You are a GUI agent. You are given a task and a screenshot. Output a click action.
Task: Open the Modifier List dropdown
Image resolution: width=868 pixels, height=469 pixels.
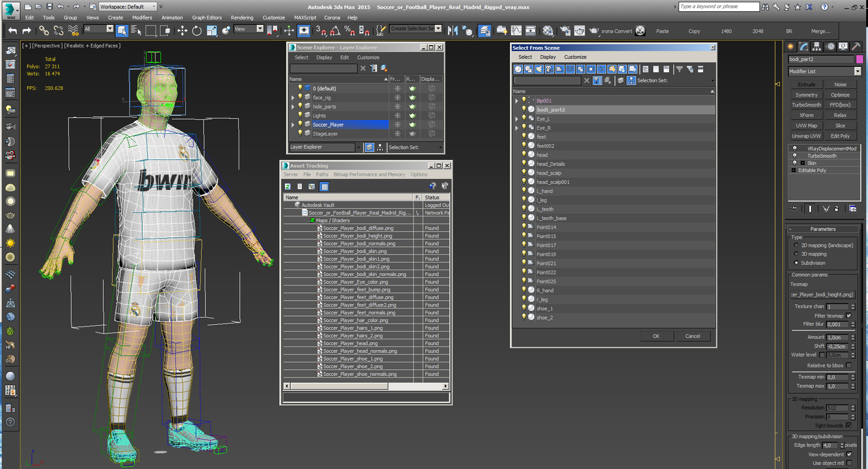[x=825, y=72]
